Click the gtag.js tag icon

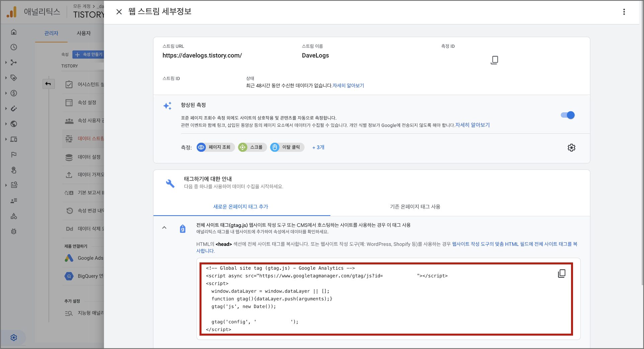click(x=182, y=229)
